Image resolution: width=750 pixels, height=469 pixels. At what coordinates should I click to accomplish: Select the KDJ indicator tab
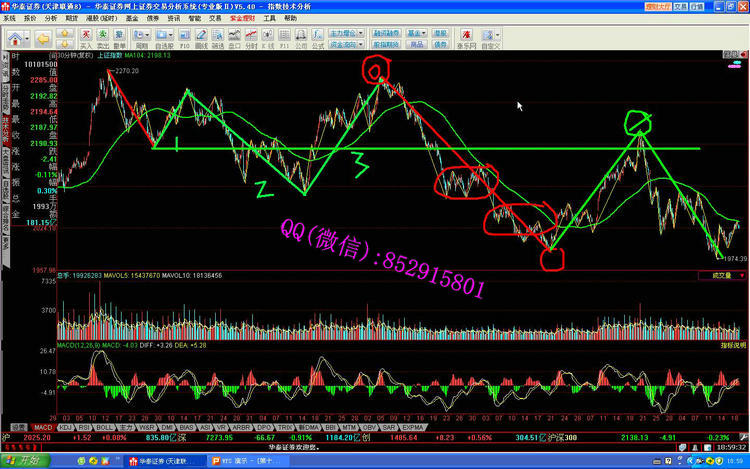coord(65,426)
